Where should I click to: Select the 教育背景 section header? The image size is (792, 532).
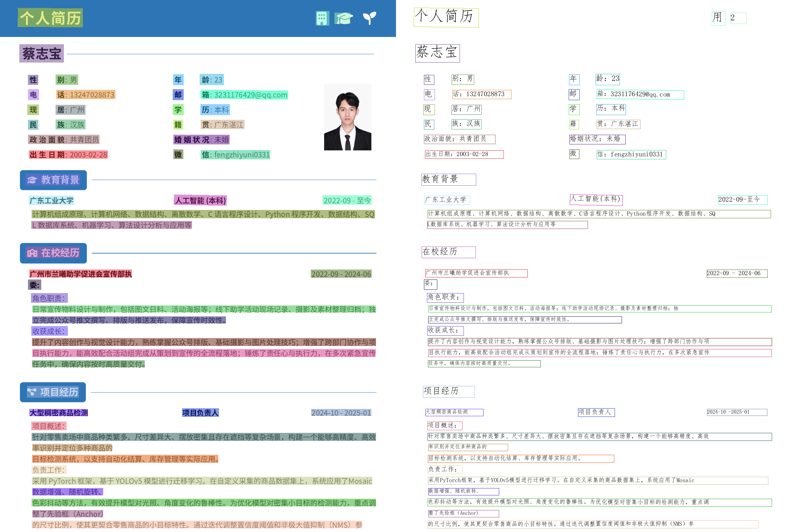pyautogui.click(x=60, y=180)
